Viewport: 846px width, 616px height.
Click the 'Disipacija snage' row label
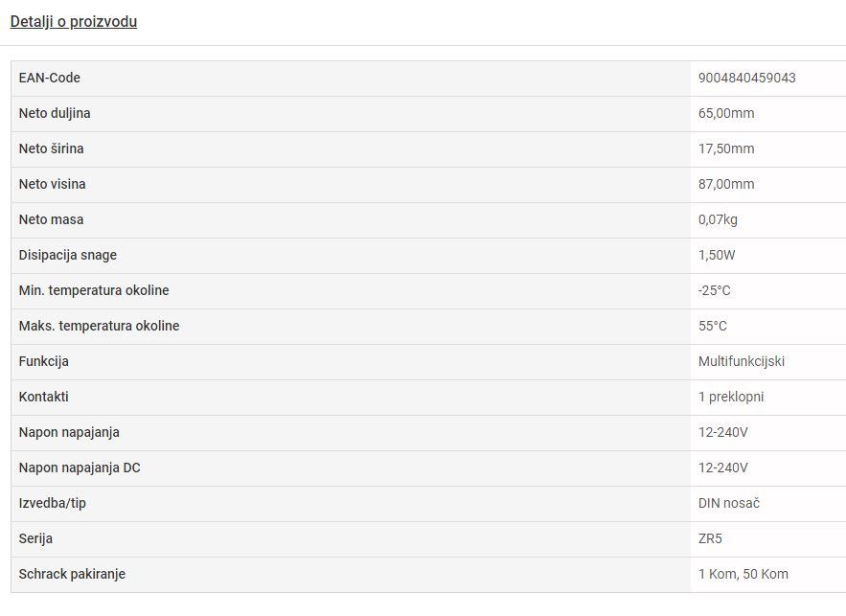pyautogui.click(x=68, y=255)
